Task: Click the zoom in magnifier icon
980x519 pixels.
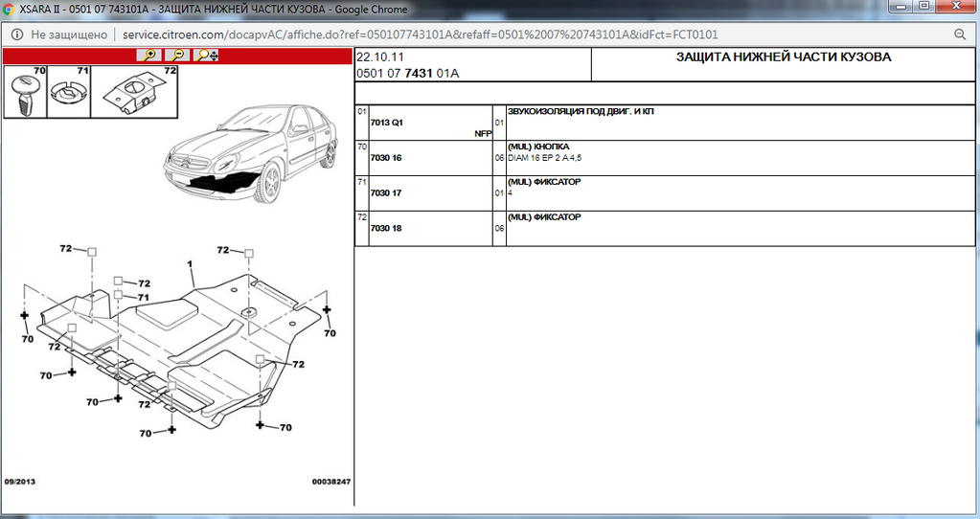Action: (x=148, y=56)
